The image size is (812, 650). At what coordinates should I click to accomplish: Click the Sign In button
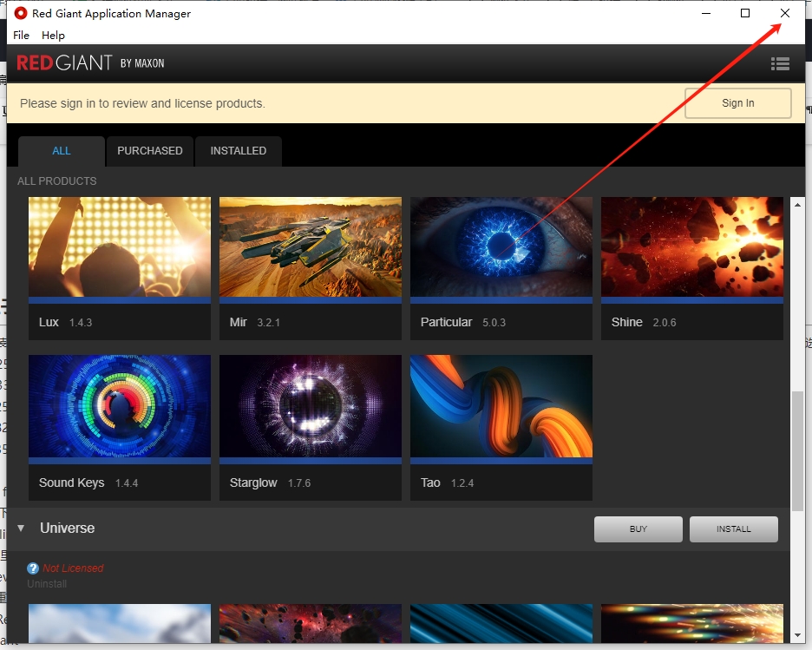[738, 103]
